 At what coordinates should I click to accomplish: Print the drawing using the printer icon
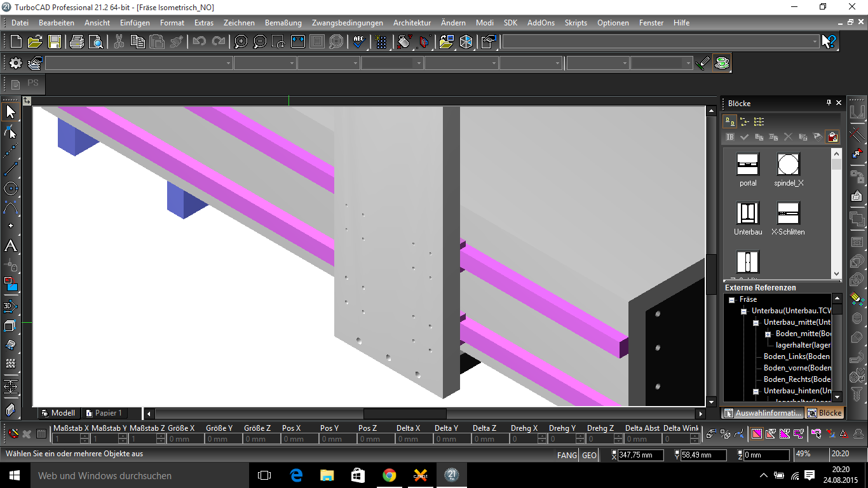(x=77, y=42)
